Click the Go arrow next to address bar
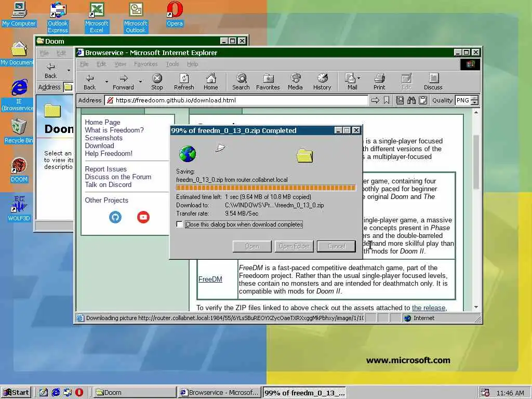This screenshot has height=399, width=532. (375, 100)
